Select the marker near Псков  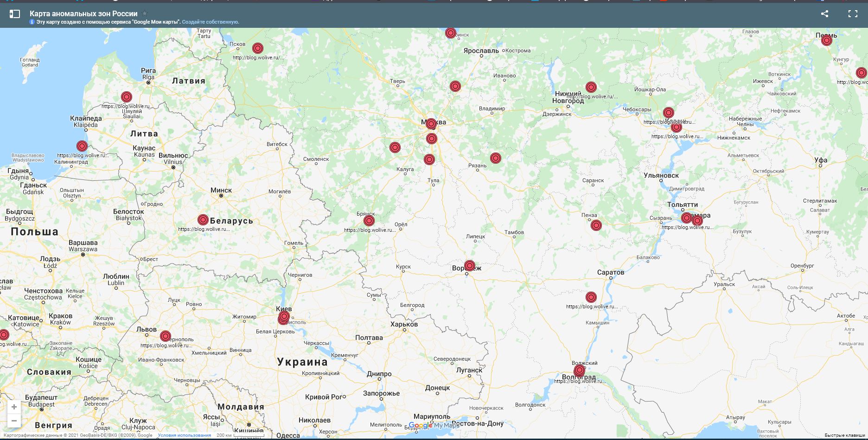[258, 48]
